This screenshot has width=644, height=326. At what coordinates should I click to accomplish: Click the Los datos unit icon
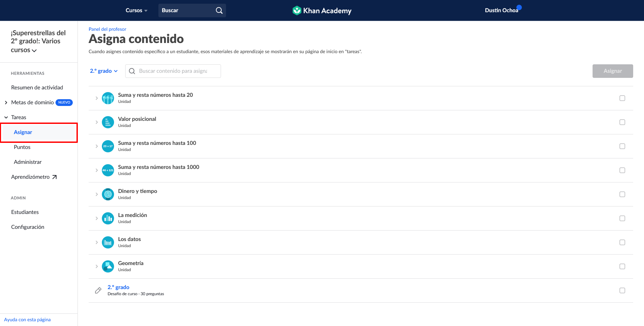pos(108,242)
